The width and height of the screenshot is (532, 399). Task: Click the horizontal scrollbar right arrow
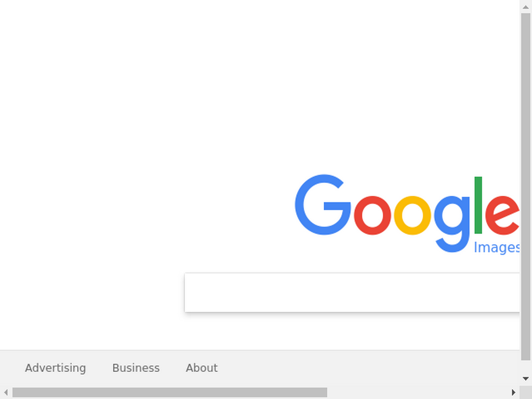(x=513, y=392)
